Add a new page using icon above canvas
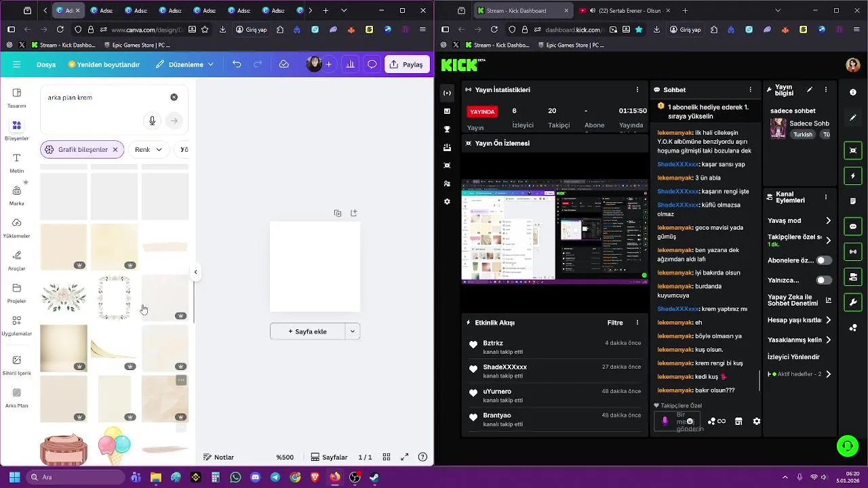 [354, 213]
